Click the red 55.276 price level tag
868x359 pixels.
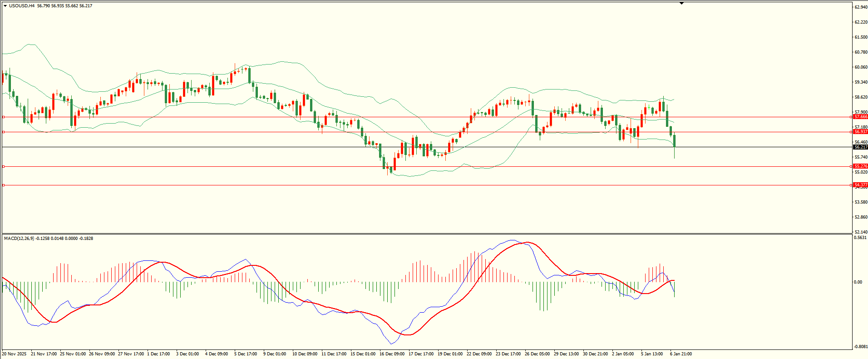[x=860, y=166]
